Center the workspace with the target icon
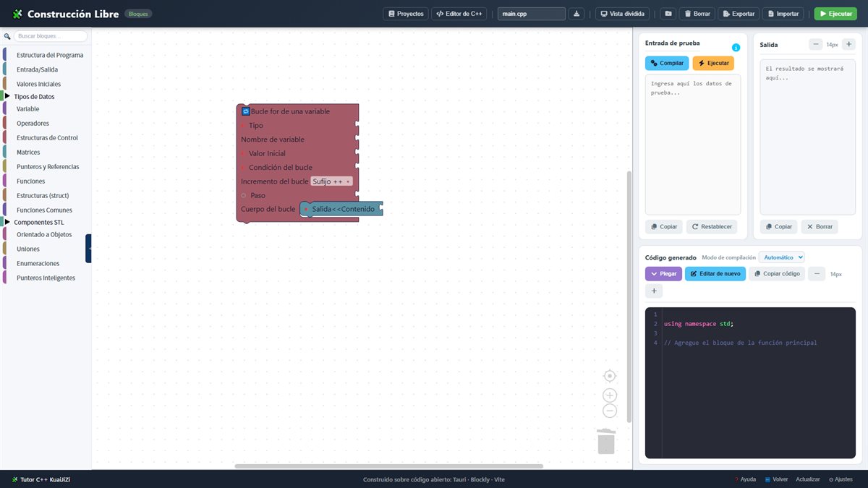Screen dimensions: 868x488 pyautogui.click(x=610, y=376)
